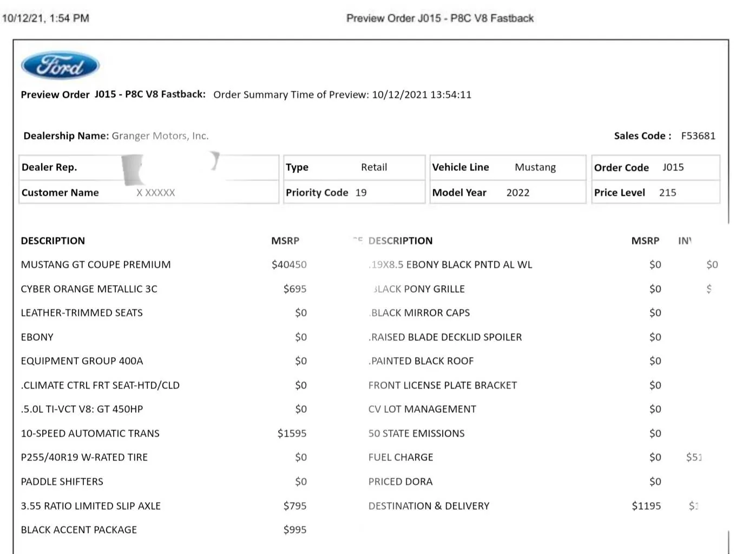Click the 10/12/21, 1:54 PM print timestamp
The width and height of the screenshot is (756, 554).
click(x=46, y=18)
